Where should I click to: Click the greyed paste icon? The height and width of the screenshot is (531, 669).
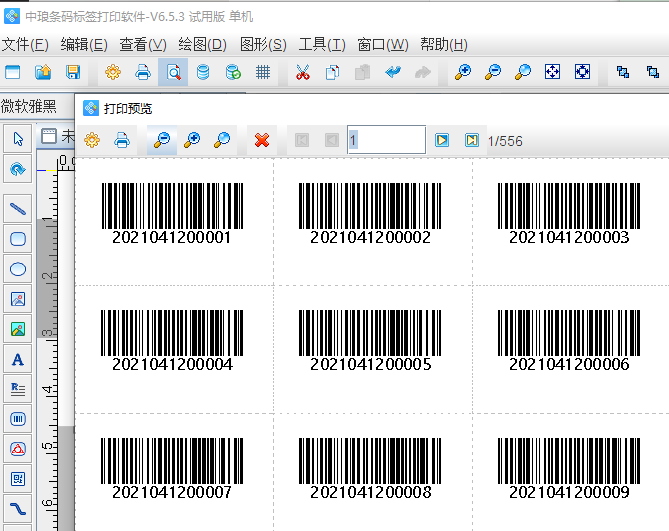(362, 72)
